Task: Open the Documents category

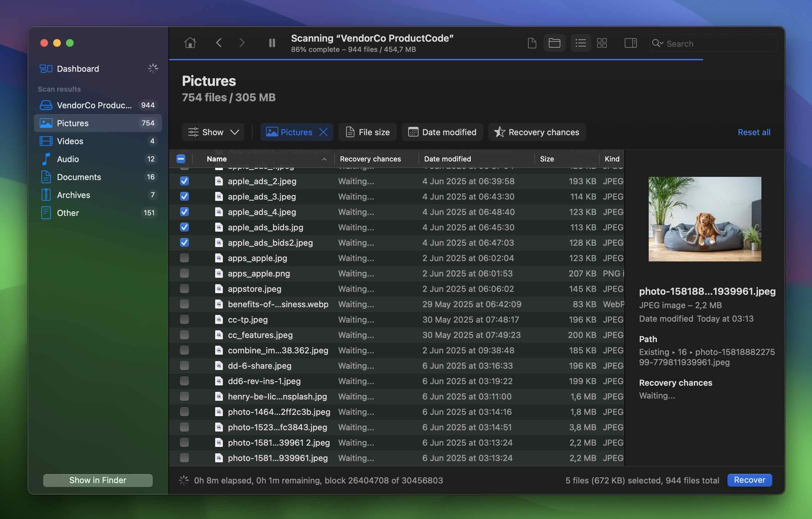Action: (98, 177)
